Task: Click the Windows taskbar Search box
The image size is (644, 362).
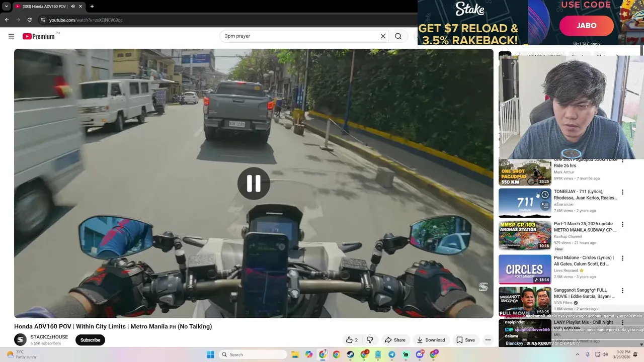Action: point(253,354)
